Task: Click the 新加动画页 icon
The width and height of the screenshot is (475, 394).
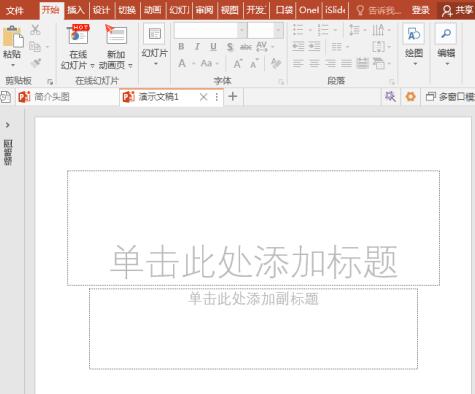Action: point(116,34)
